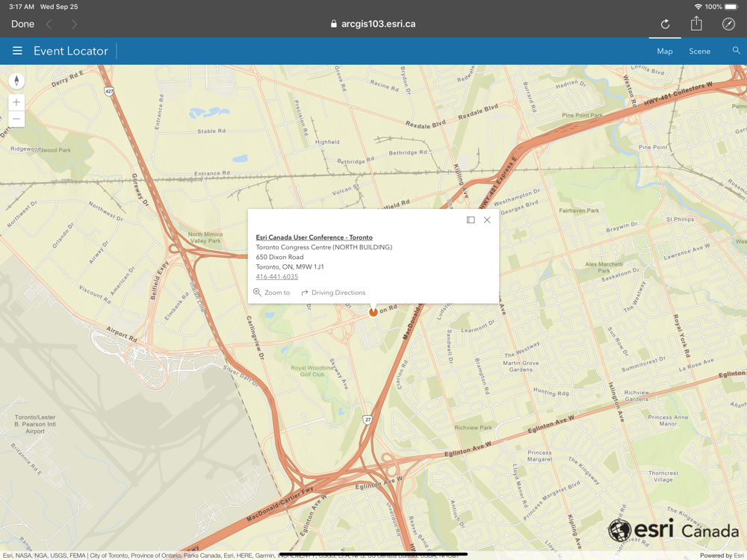This screenshot has height=560, width=747.
Task: Open page in Safari compass icon
Action: click(x=728, y=24)
